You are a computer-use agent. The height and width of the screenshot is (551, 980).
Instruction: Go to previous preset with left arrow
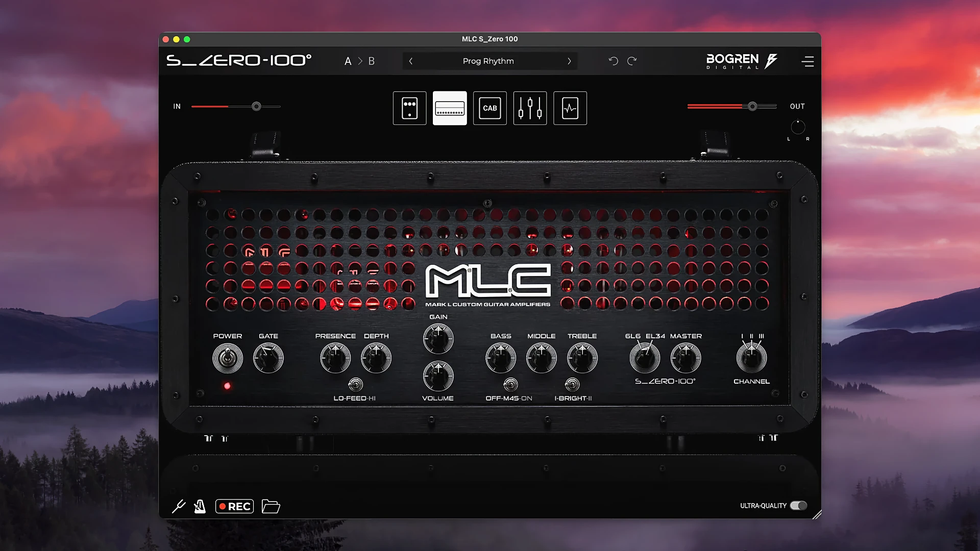tap(411, 61)
